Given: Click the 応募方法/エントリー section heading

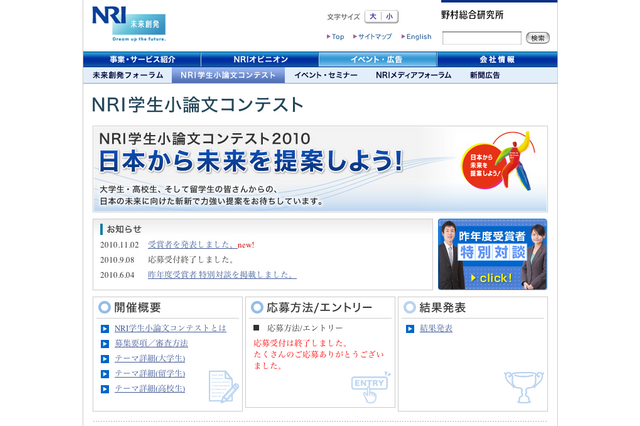Looking at the screenshot, I should pyautogui.click(x=319, y=308).
